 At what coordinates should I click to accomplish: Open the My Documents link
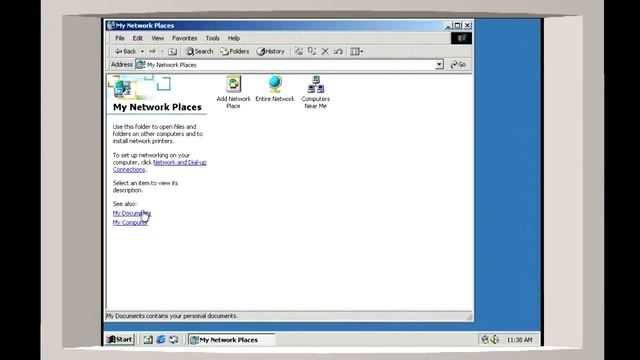click(x=131, y=213)
